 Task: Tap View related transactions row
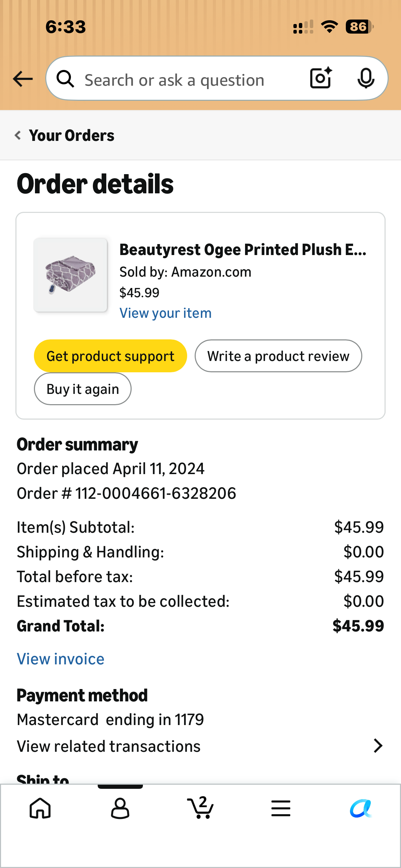click(x=200, y=746)
